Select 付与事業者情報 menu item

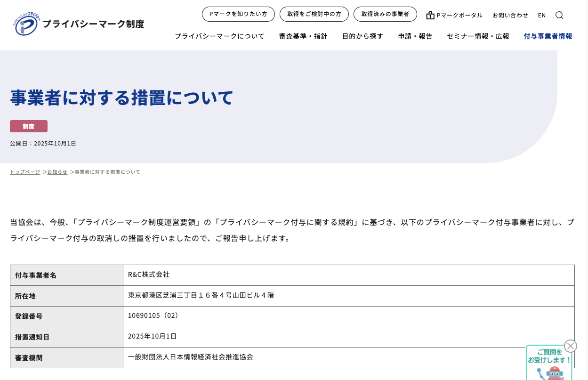point(548,36)
